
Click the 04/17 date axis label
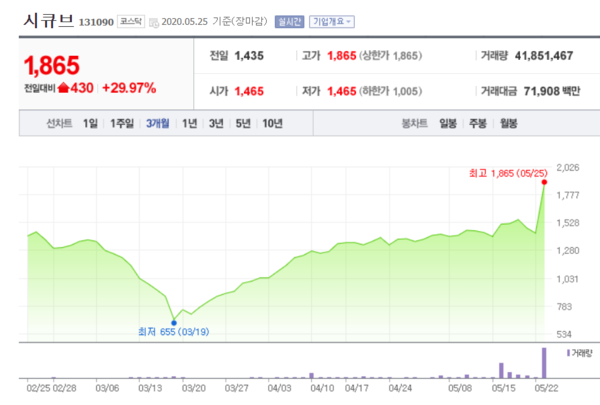tap(357, 388)
